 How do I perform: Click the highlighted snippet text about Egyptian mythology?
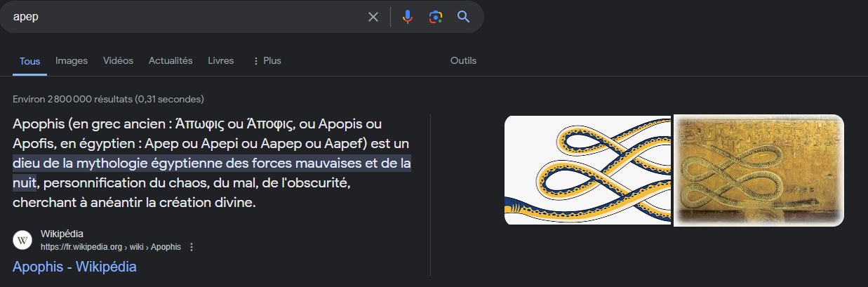[x=211, y=164]
